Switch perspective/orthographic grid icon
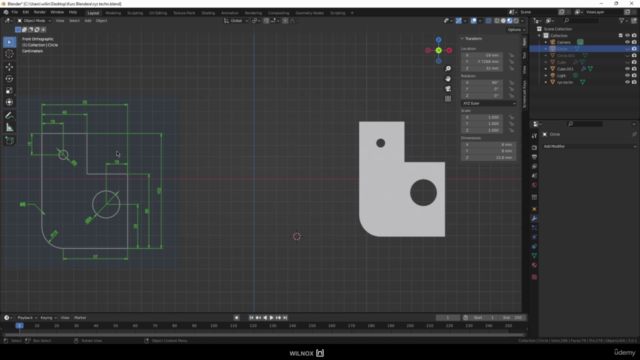Screen dimensions: 640x360 tap(448, 99)
